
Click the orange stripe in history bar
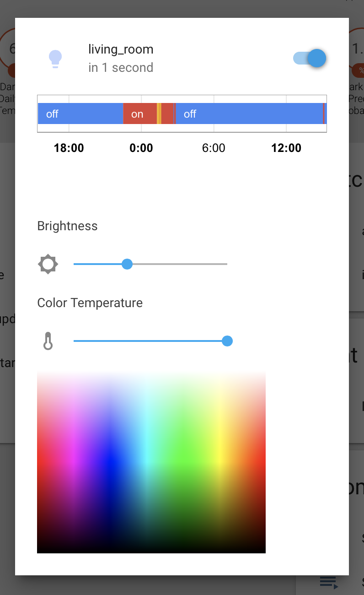[x=159, y=114]
